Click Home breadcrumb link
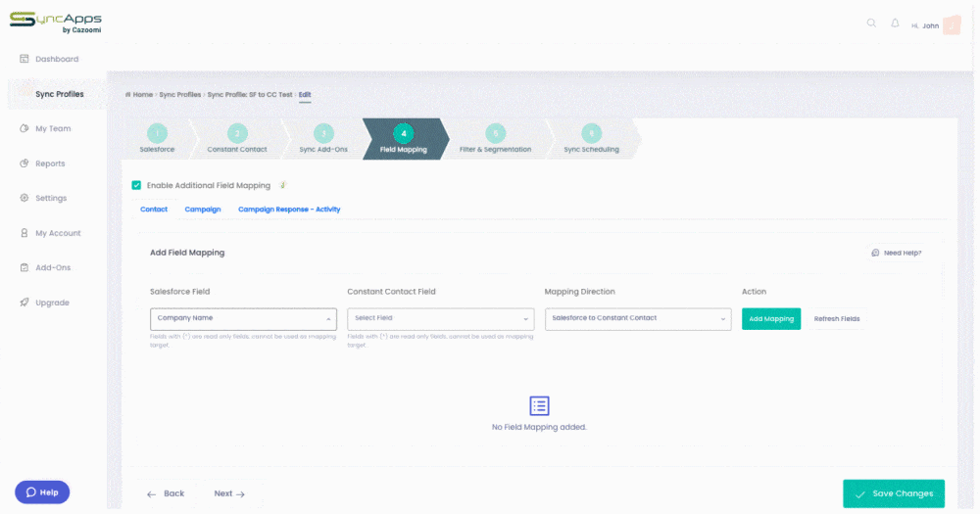The height and width of the screenshot is (514, 980). [142, 95]
